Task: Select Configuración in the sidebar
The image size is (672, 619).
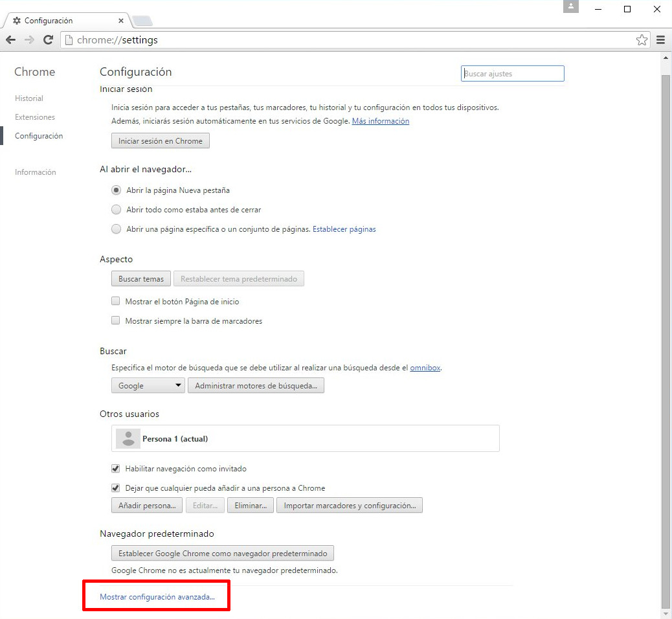Action: tap(39, 136)
